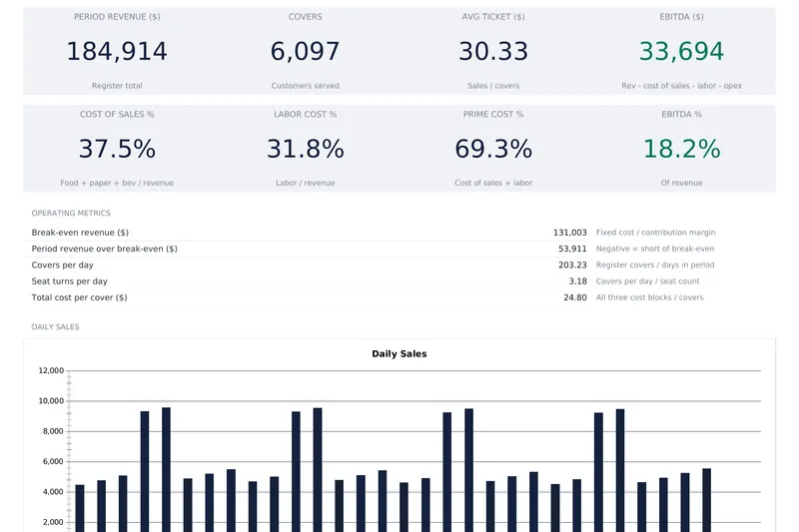Select the COVERS card heading
The width and height of the screenshot is (799, 532).
305,17
